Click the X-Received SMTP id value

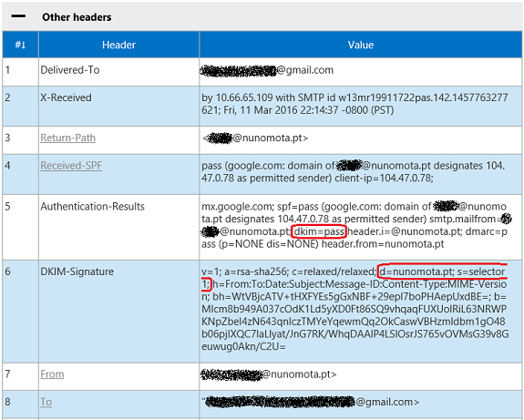(354, 104)
